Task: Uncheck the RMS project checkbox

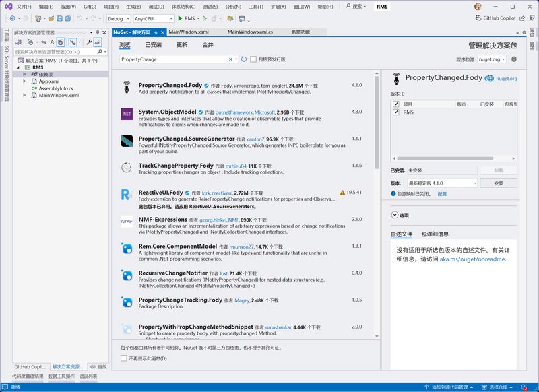Action: pos(396,112)
